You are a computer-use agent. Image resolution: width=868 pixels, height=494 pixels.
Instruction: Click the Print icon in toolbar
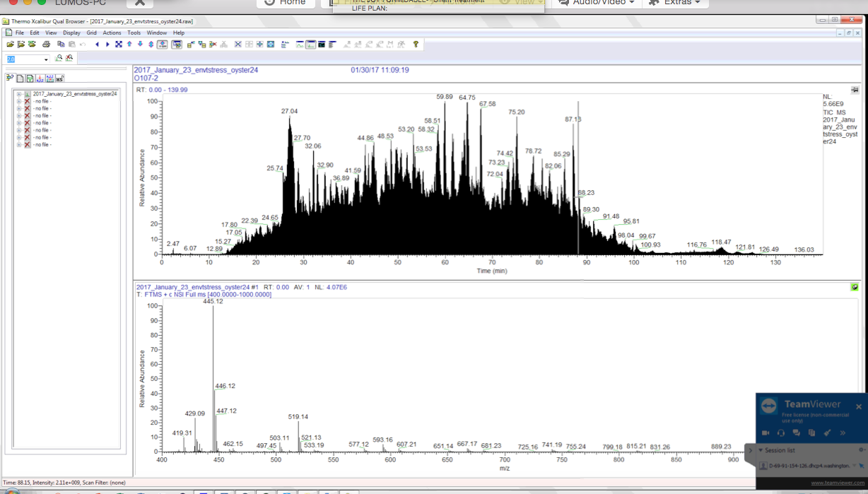46,45
